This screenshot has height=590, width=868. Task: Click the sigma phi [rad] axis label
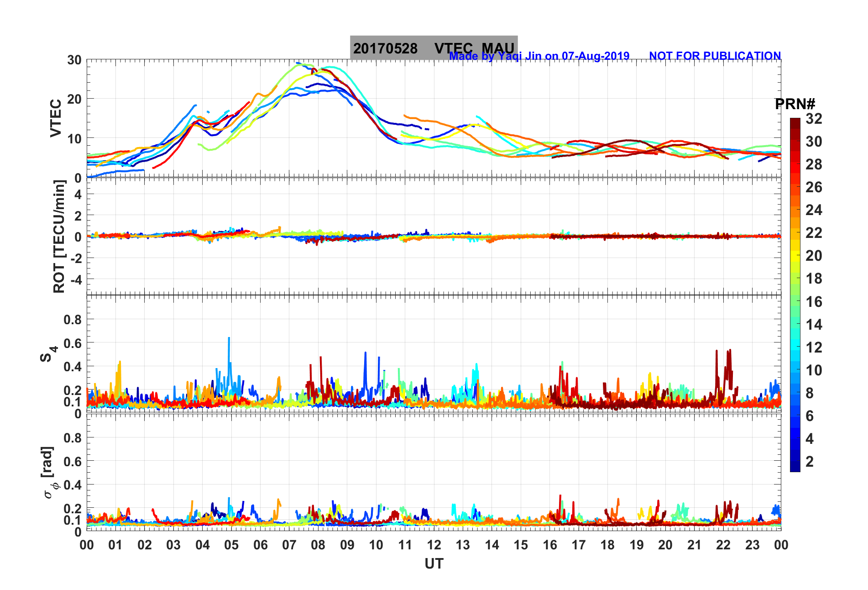point(49,472)
